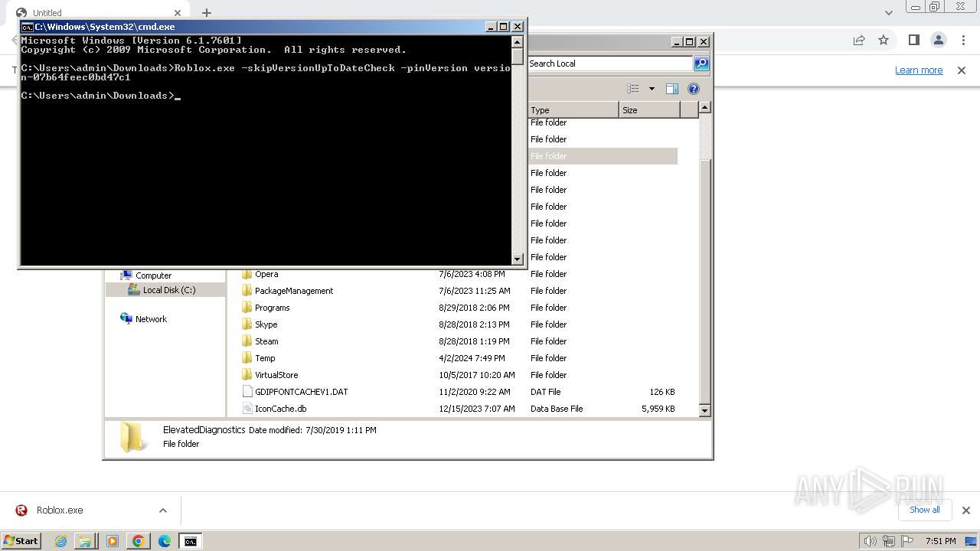Select IconCache.db file

(280, 409)
